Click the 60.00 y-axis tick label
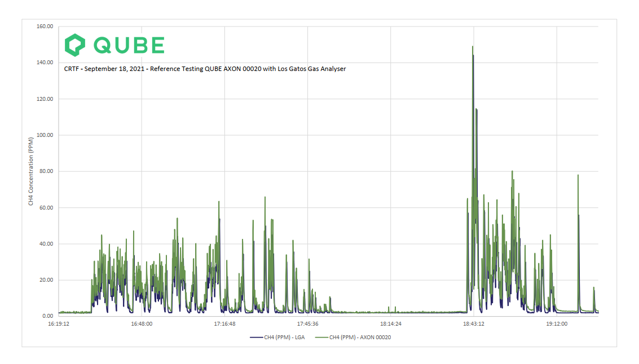 pyautogui.click(x=46, y=208)
